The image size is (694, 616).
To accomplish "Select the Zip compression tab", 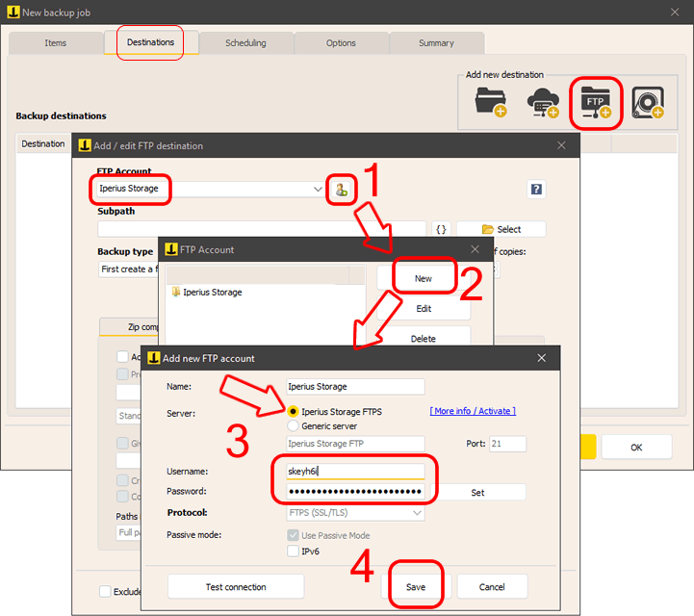I will [x=129, y=326].
